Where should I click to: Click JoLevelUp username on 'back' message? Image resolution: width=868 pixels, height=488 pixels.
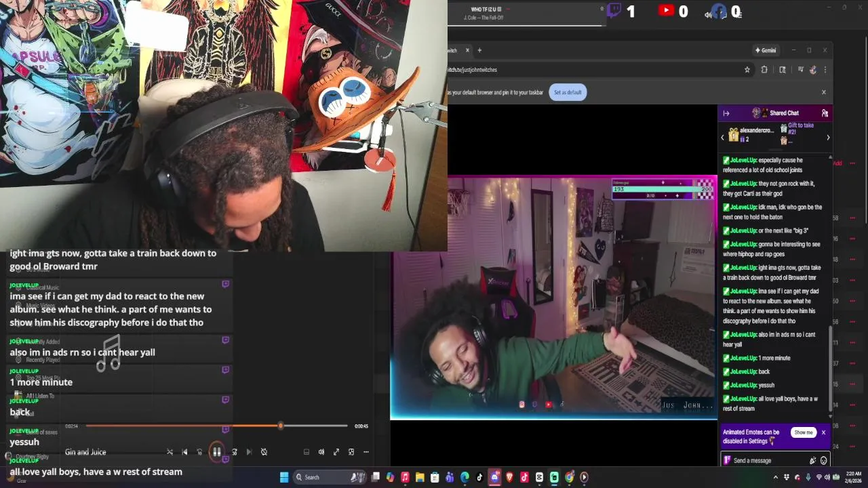(x=743, y=371)
